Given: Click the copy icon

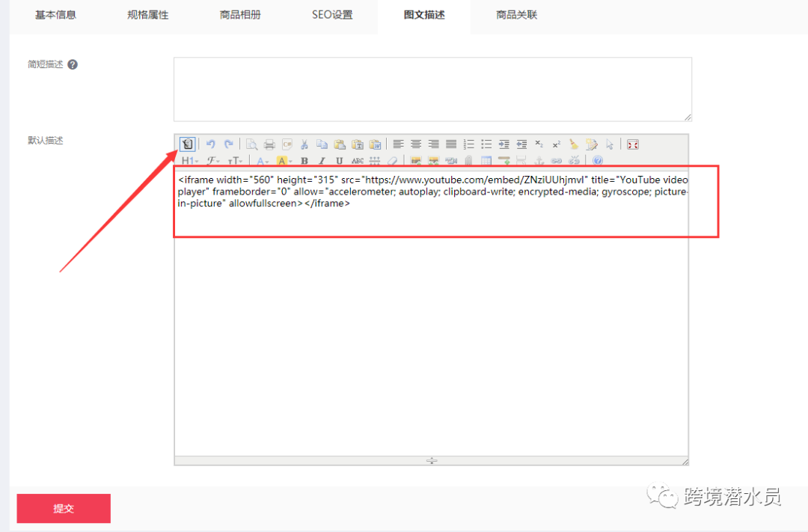Looking at the screenshot, I should coord(322,144).
